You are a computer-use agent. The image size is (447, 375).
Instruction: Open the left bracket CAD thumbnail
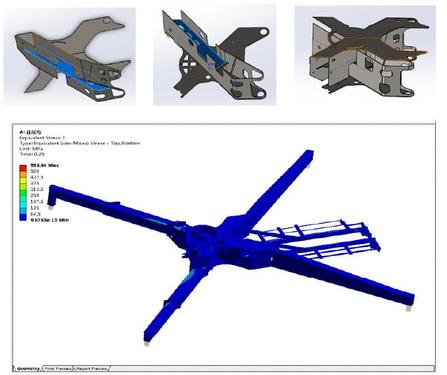[x=70, y=56]
